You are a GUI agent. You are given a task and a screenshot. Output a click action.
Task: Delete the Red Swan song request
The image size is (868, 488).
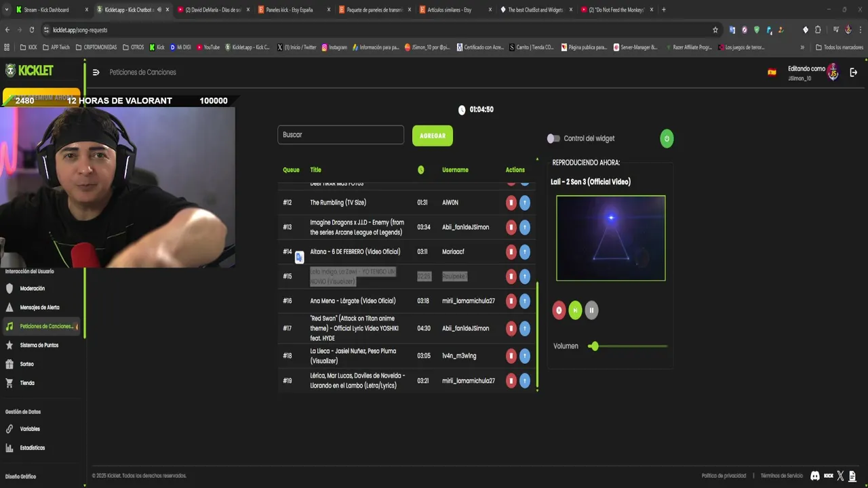point(511,328)
